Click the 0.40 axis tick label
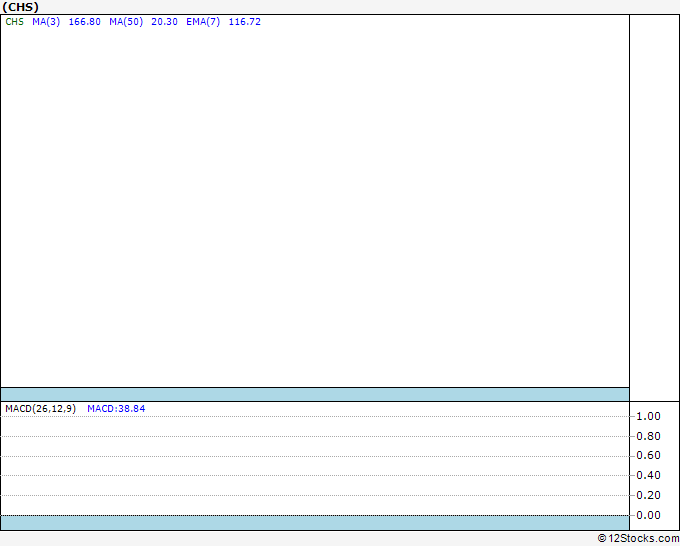The height and width of the screenshot is (546, 680). pyautogui.click(x=648, y=475)
